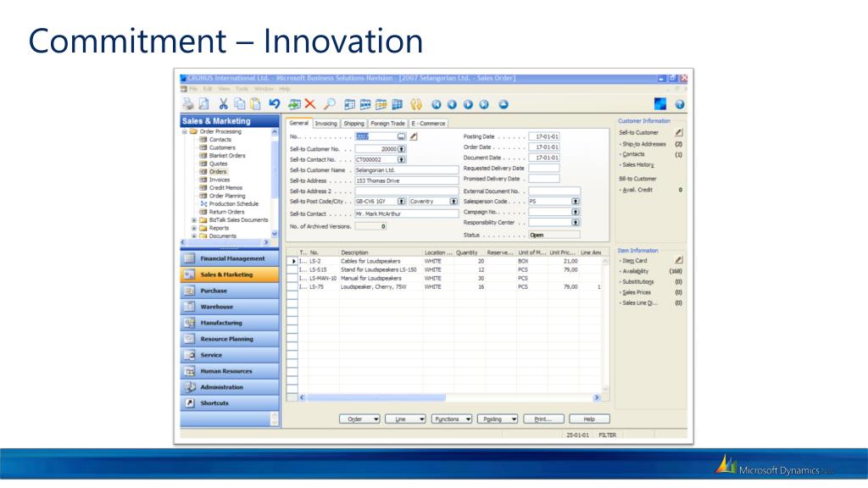
Task: Click the red X Delete icon
Action: coord(310,104)
